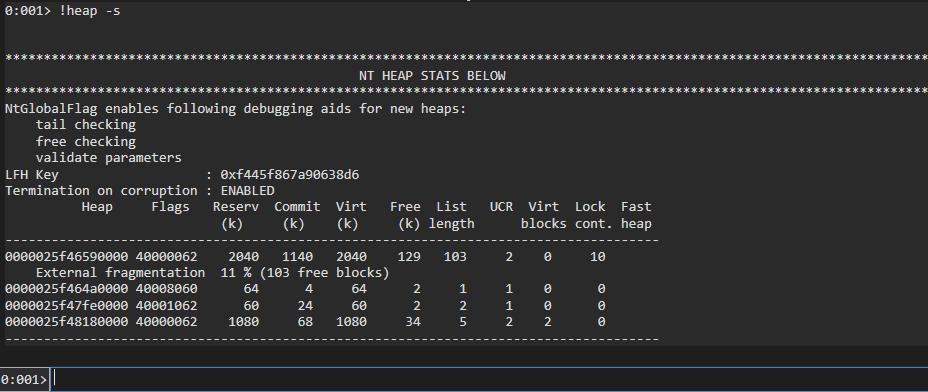The height and width of the screenshot is (392, 928).
Task: Click the 'Flags' column header
Action: pos(170,207)
